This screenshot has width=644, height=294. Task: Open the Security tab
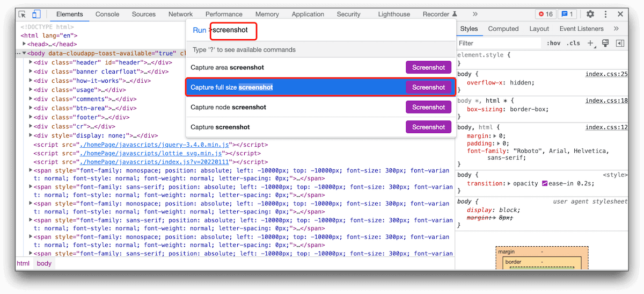[348, 15]
